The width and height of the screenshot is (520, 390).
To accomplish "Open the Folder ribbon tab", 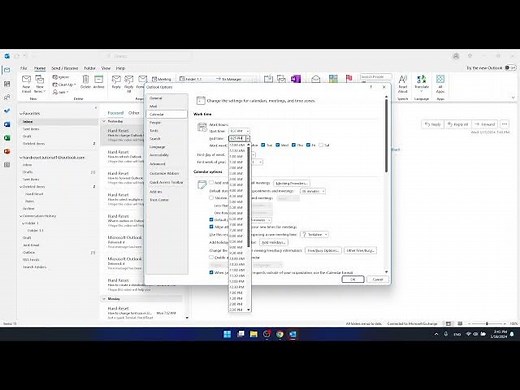I will [x=90, y=68].
